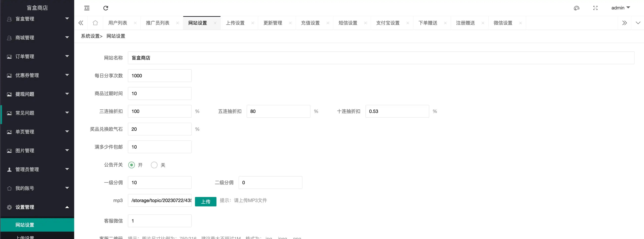Open the admin account dropdown

tap(621, 8)
